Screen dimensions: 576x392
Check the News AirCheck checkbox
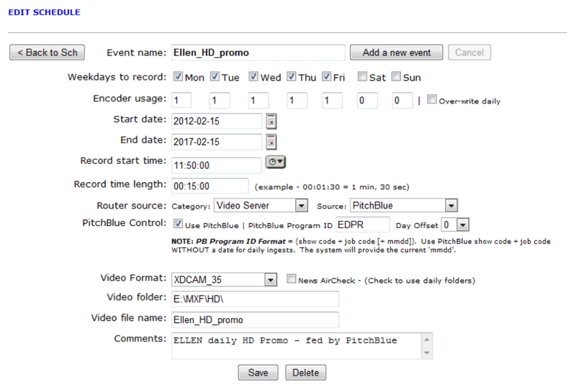tap(292, 278)
